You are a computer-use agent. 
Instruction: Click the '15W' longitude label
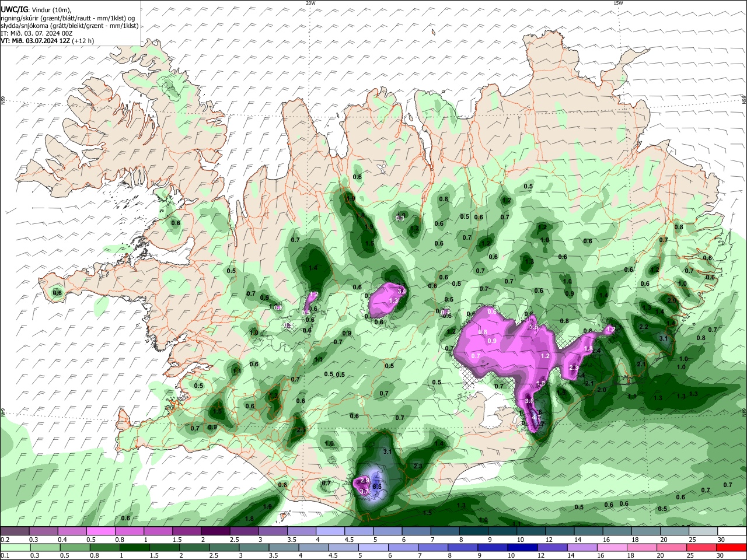618,3
